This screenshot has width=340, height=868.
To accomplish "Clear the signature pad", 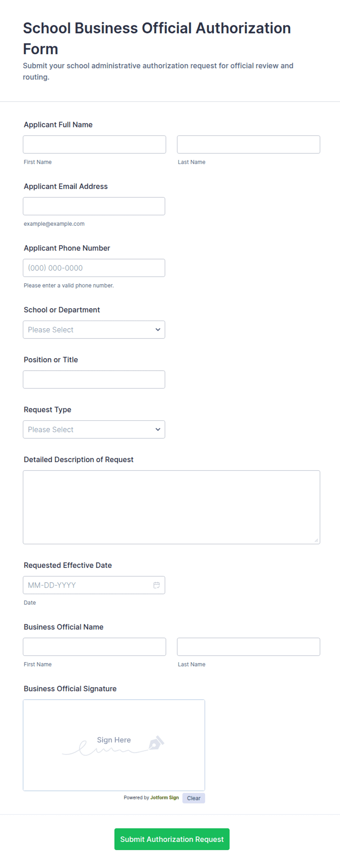I will pos(194,798).
